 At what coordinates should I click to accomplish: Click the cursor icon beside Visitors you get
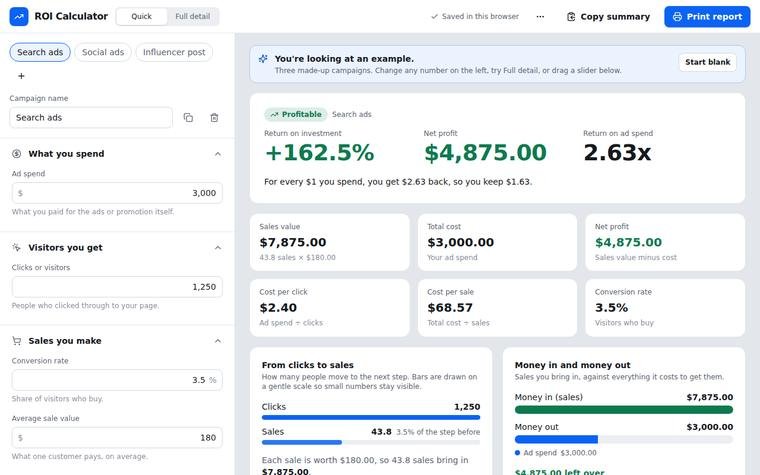[x=16, y=247]
